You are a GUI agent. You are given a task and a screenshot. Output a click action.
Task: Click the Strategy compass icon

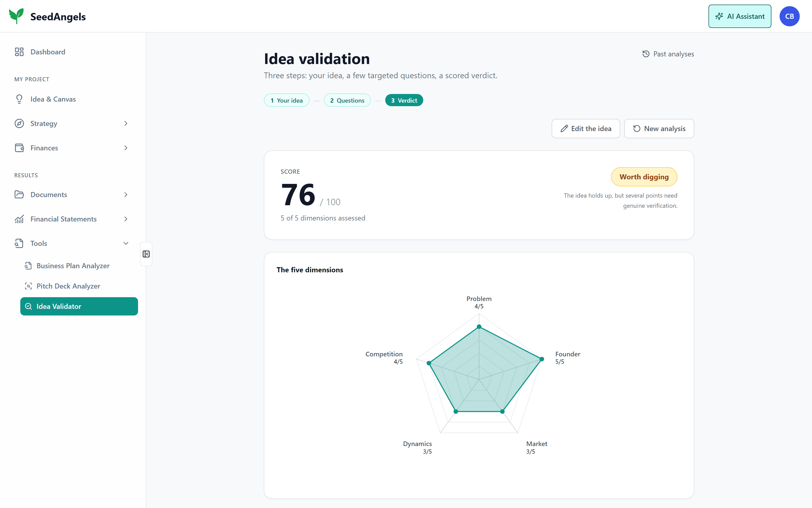click(x=19, y=123)
